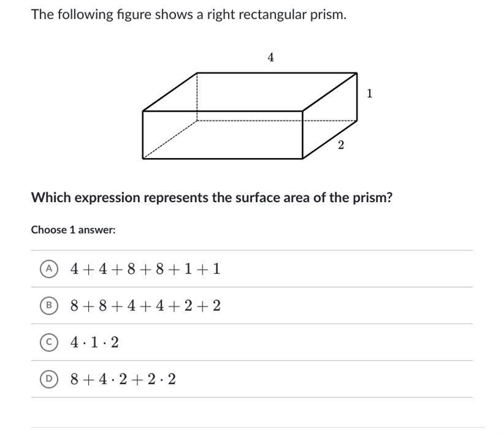
Task: Click the surface area question text
Action: [x=212, y=198]
